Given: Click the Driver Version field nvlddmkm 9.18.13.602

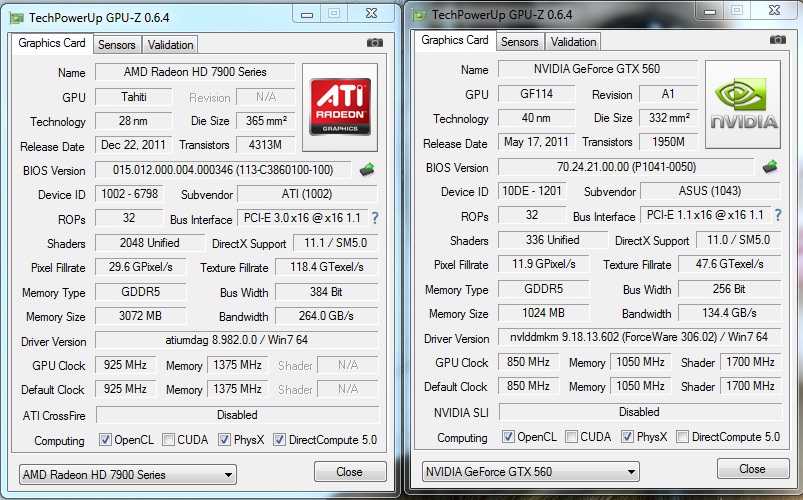Looking at the screenshot, I should (x=639, y=337).
